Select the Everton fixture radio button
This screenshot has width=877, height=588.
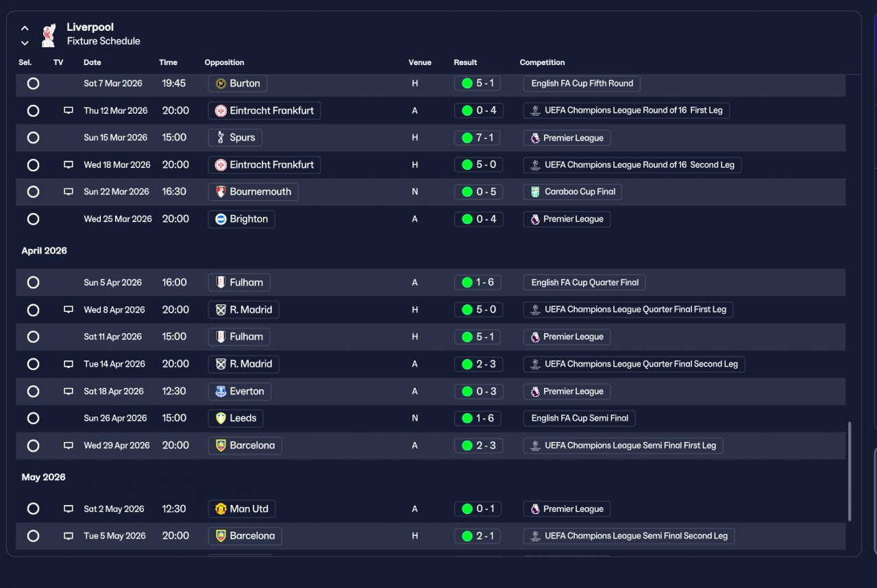tap(33, 391)
